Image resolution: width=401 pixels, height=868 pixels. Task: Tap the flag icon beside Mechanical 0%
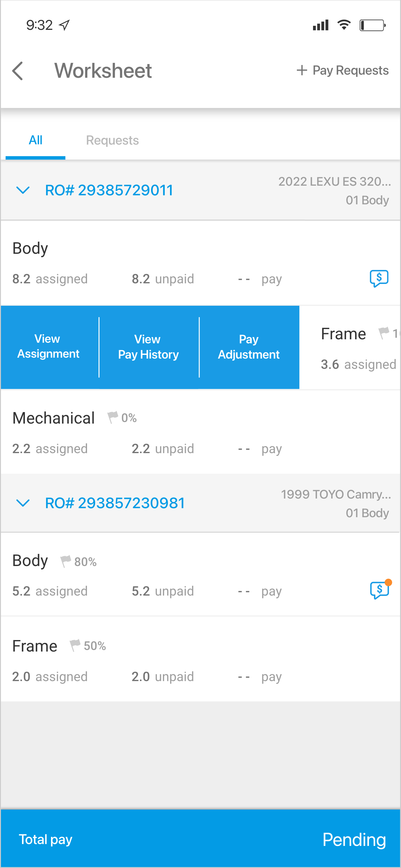tap(113, 417)
